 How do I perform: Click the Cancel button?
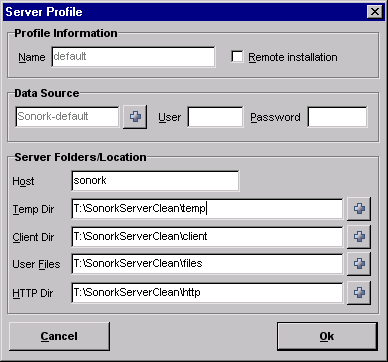(59, 336)
